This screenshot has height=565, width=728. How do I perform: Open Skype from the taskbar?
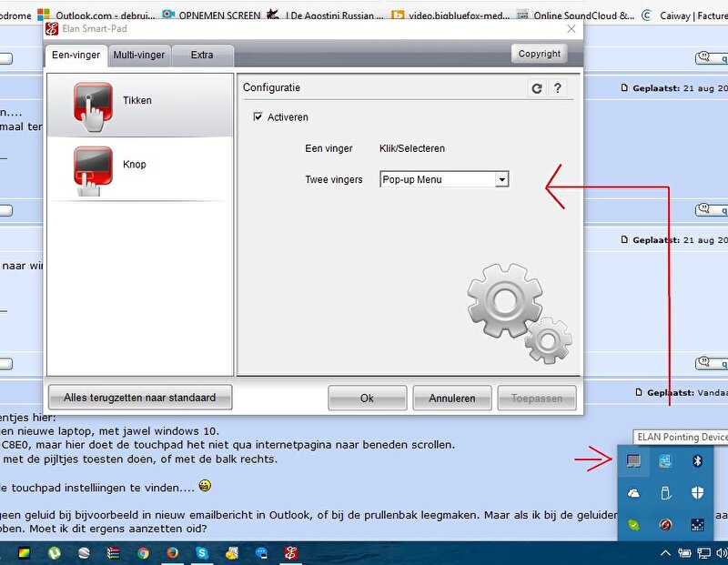(202, 552)
